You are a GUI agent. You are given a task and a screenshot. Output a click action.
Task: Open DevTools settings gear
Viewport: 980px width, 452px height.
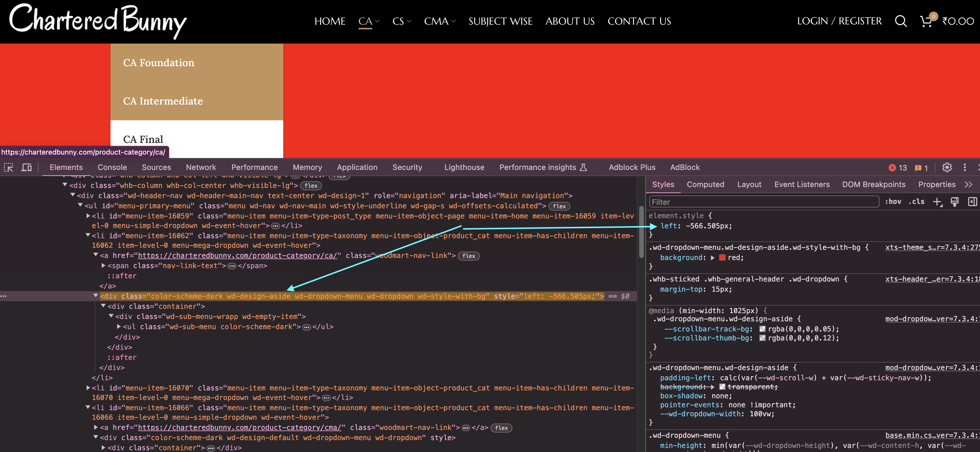tap(947, 167)
